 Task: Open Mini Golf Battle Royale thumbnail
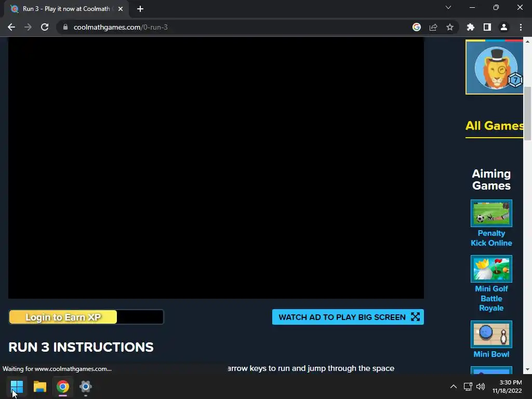pos(491,269)
